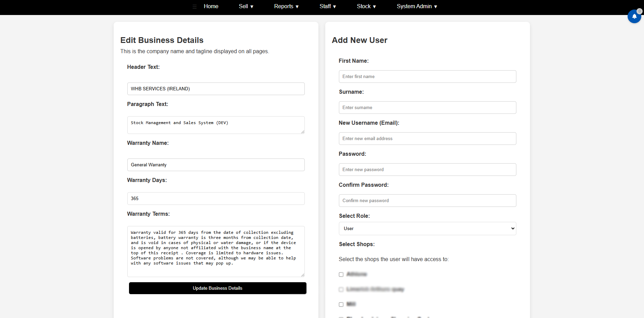Open the Home menu item
644x318 pixels.
(211, 6)
